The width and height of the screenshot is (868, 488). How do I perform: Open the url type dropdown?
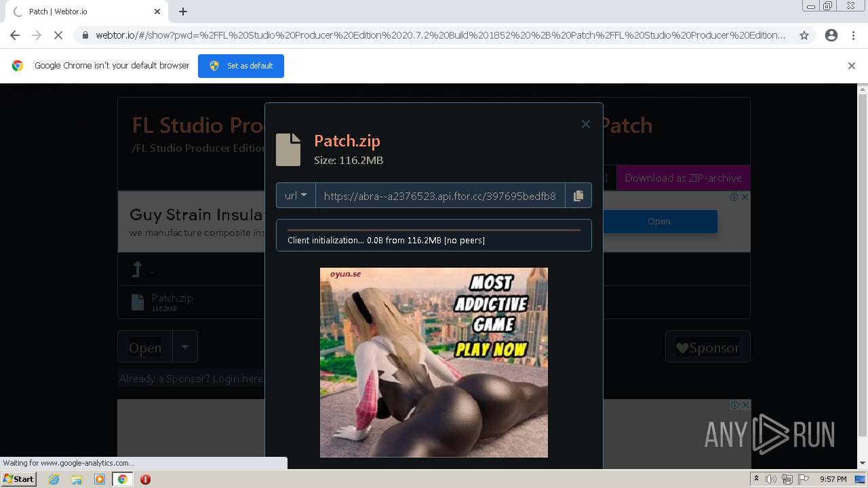point(296,196)
